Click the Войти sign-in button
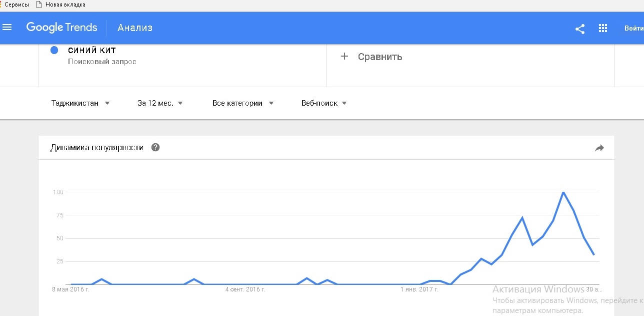Image resolution: width=644 pixels, height=316 pixels. [x=633, y=29]
